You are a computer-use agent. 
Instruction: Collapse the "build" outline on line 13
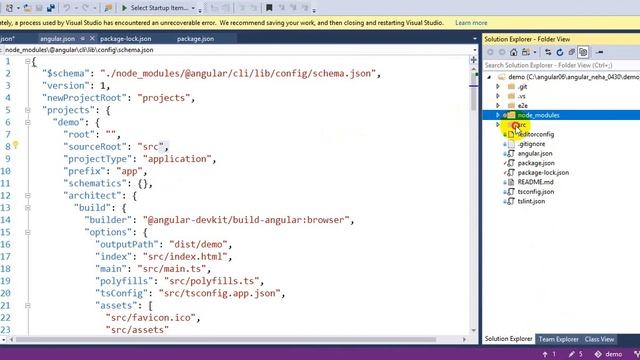click(27, 208)
